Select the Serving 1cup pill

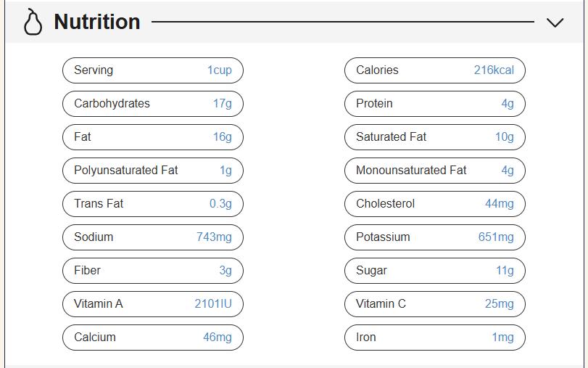[x=152, y=70]
